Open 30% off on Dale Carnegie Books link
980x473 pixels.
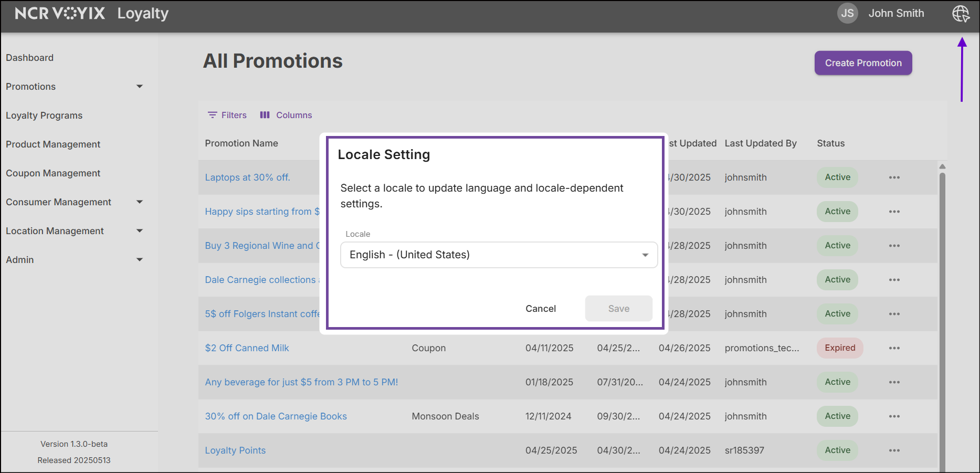pos(276,416)
